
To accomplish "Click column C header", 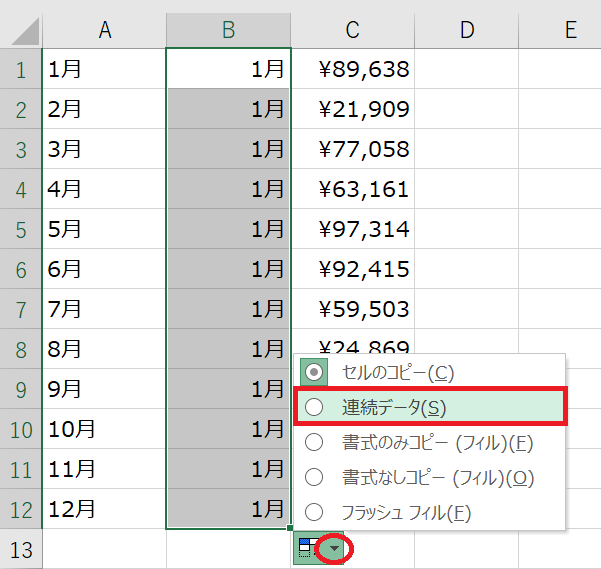I will pos(353,30).
